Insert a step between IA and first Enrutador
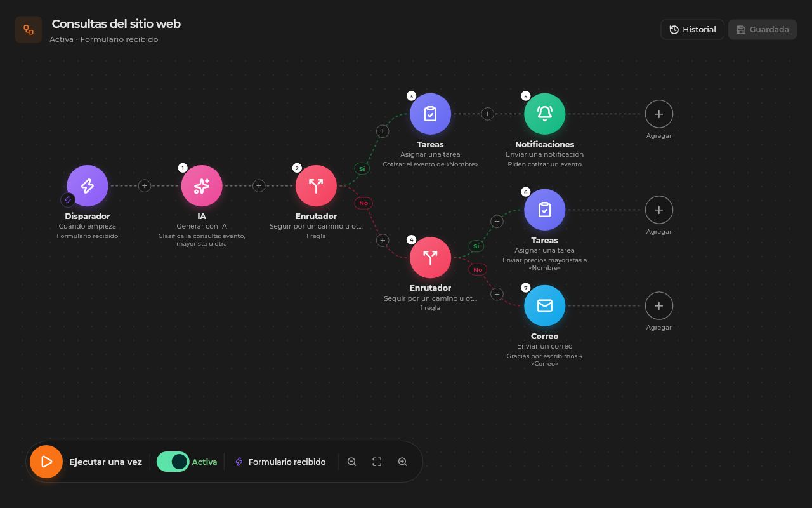Image resolution: width=812 pixels, height=508 pixels. tap(259, 186)
